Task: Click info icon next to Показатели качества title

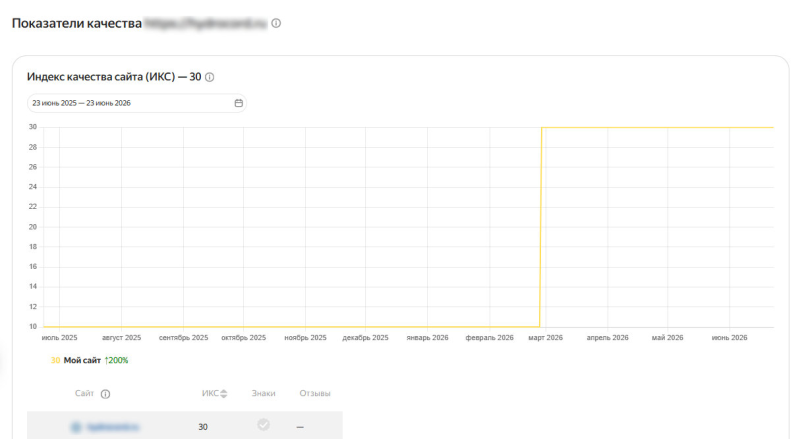Action: pos(276,23)
